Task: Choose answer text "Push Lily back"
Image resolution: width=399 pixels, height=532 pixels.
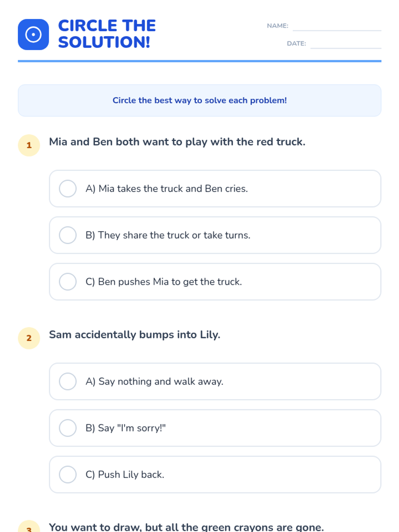Action: [x=125, y=474]
